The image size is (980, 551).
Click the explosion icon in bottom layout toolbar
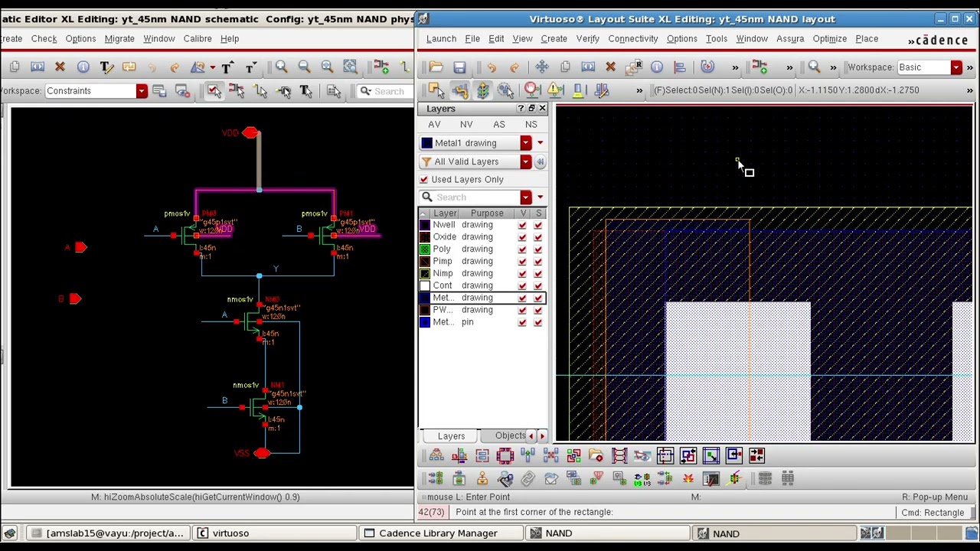click(688, 479)
